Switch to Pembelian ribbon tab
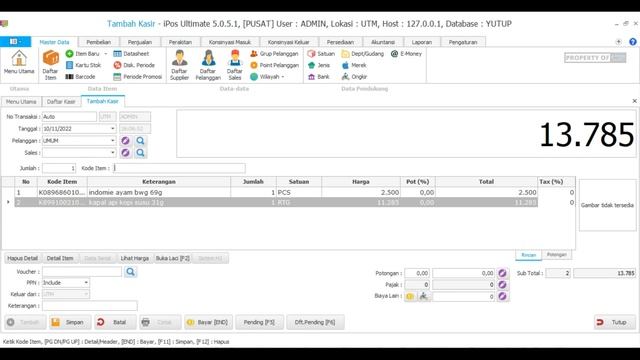Screen dimensions: 640x360 [x=98, y=42]
